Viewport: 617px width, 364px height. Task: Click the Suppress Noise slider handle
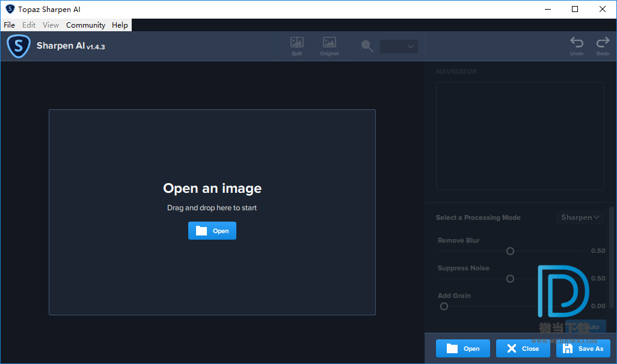(510, 279)
